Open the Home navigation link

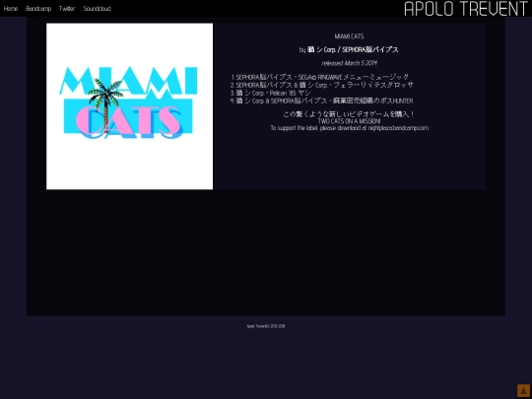(x=11, y=9)
